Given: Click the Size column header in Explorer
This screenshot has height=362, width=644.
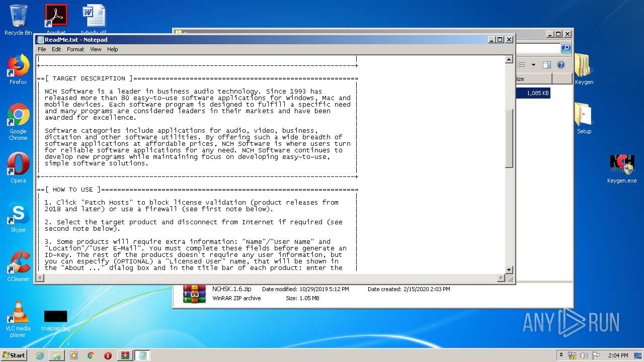Looking at the screenshot, I should (533, 79).
